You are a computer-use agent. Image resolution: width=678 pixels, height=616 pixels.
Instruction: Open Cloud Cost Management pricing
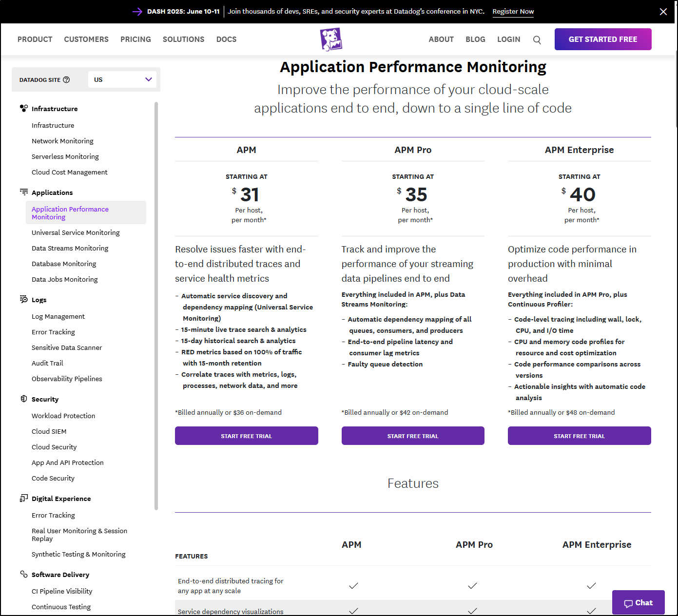[69, 172]
